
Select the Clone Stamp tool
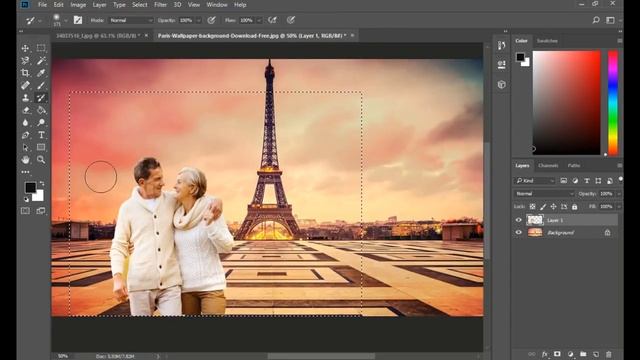point(25,98)
